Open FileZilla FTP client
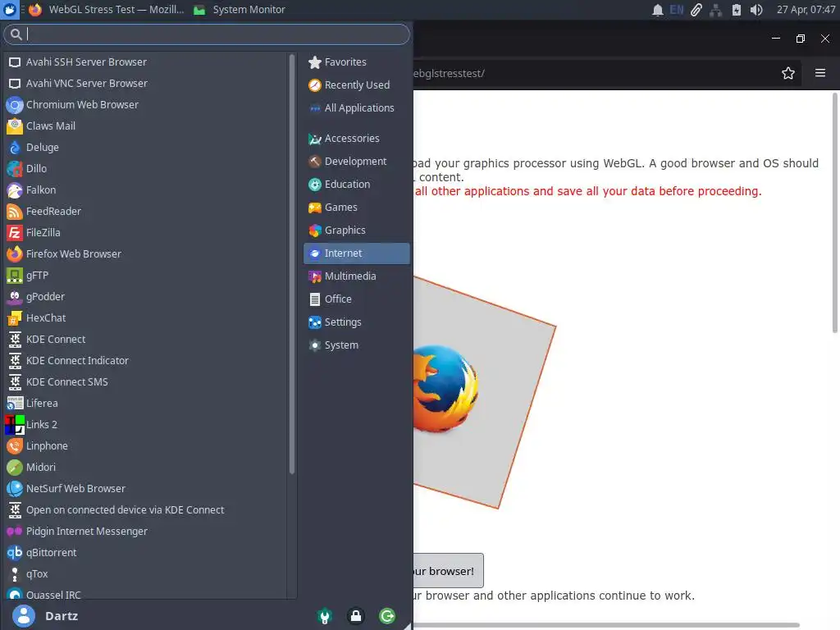The image size is (840, 630). pyautogui.click(x=145, y=233)
